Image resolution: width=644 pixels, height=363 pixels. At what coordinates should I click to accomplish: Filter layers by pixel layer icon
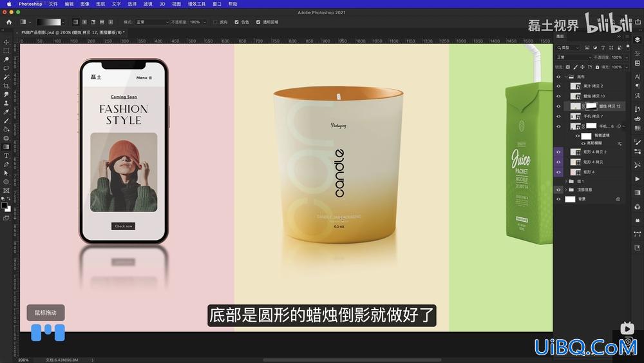[587, 48]
